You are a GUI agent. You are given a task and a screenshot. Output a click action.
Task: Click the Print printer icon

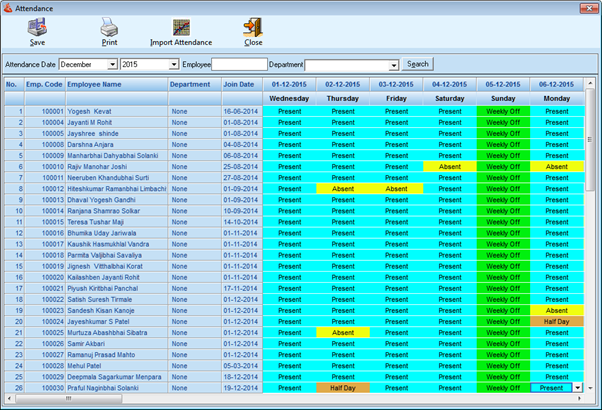tap(109, 27)
